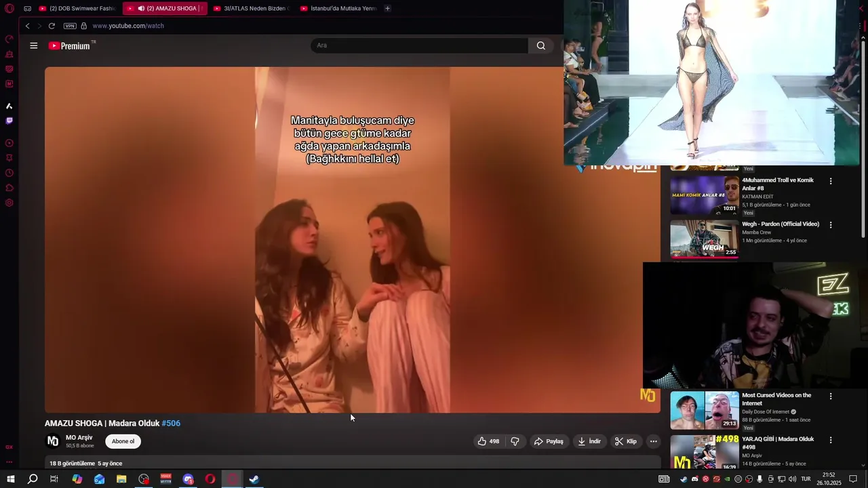This screenshot has width=868, height=488.
Task: Open the İstanbul'da Mutlaka Yenmesi tab
Action: coord(338,9)
